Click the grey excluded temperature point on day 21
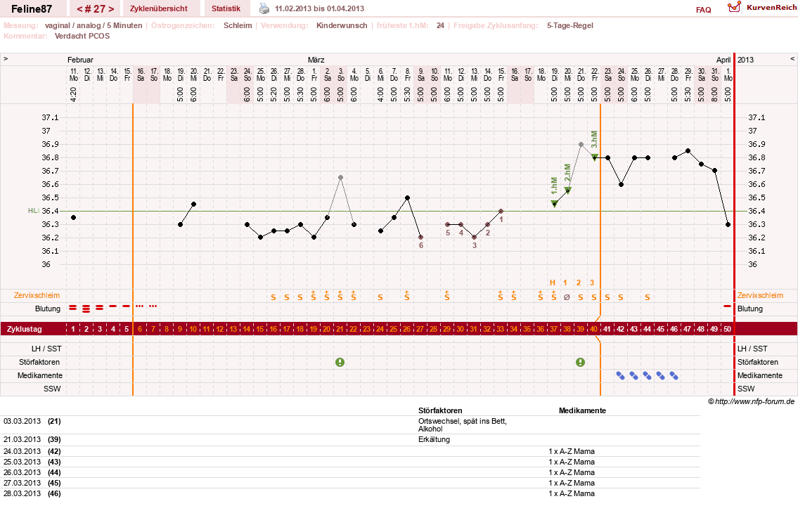 coord(340,178)
